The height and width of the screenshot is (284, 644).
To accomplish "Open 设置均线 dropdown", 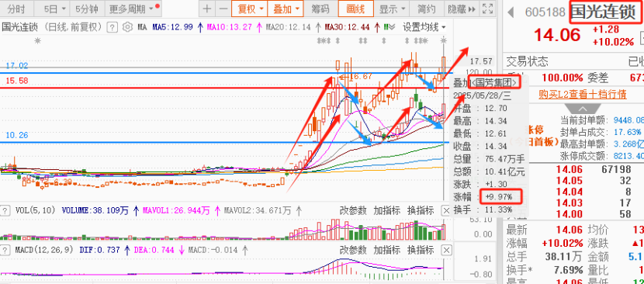I will tap(424, 27).
